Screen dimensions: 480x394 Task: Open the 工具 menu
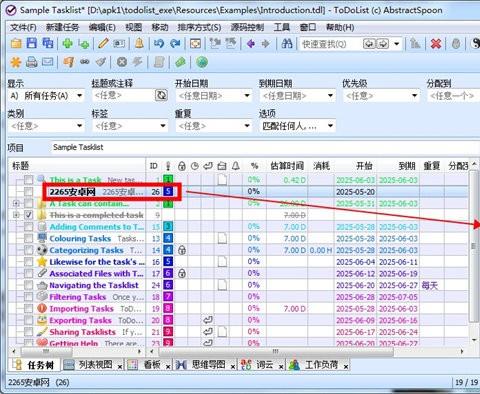(x=282, y=27)
